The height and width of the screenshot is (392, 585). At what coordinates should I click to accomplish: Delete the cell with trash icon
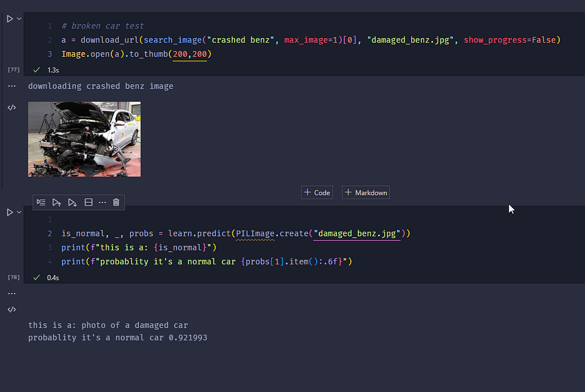click(116, 202)
